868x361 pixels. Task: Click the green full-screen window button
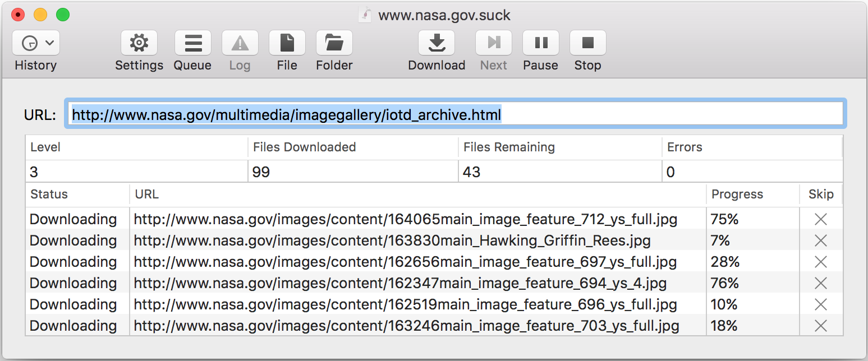tap(63, 15)
